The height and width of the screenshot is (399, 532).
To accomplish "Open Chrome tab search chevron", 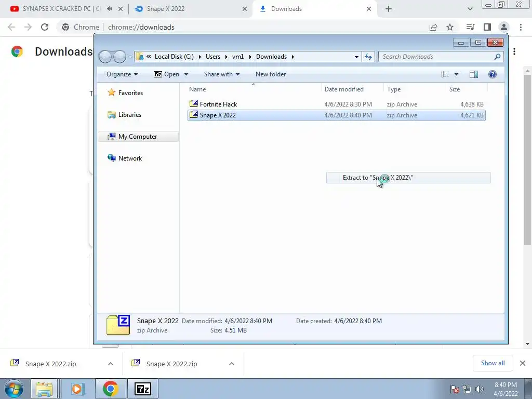I will [x=470, y=9].
